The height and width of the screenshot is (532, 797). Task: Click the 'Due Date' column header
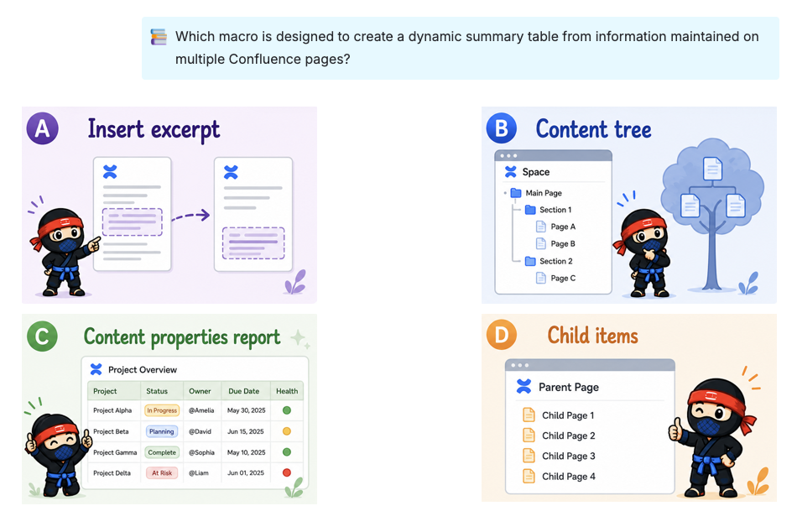[x=243, y=391]
